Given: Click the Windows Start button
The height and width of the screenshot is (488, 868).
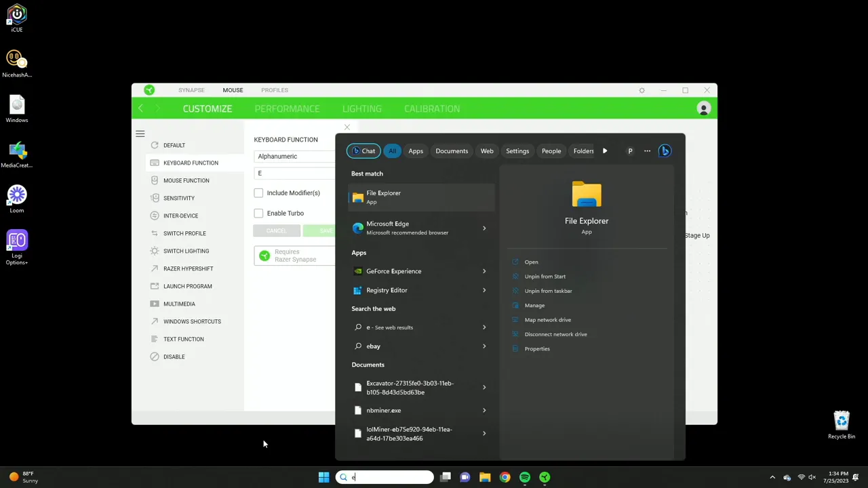Looking at the screenshot, I should click(323, 477).
